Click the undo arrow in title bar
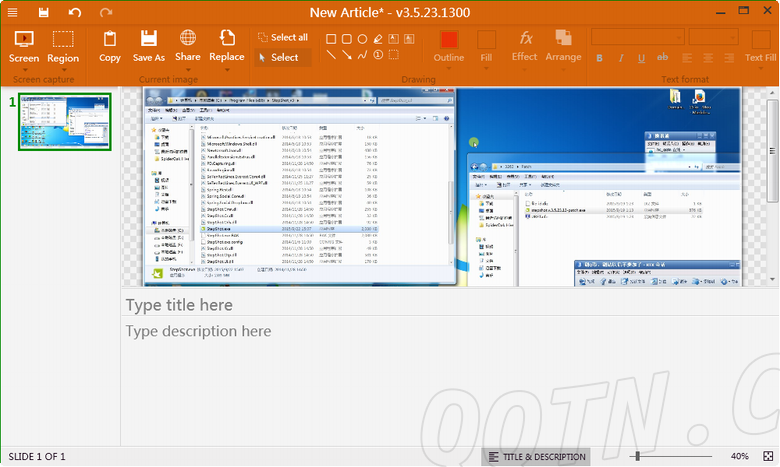Screen dimensions: 780x467 (75, 12)
